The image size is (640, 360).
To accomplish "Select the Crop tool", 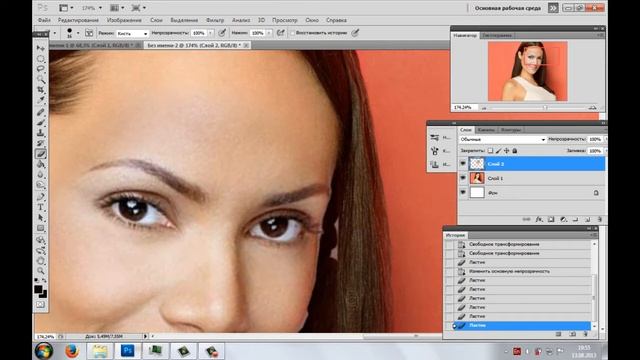I will click(40, 89).
